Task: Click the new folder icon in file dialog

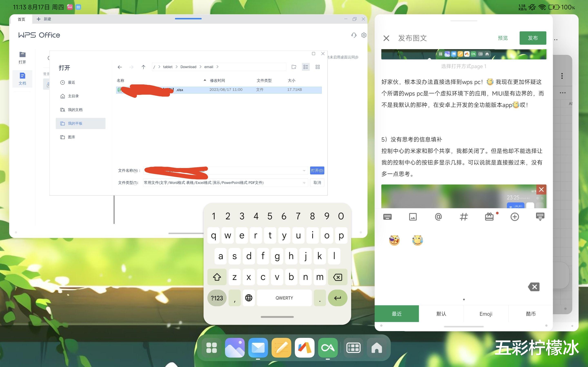Action: [294, 67]
